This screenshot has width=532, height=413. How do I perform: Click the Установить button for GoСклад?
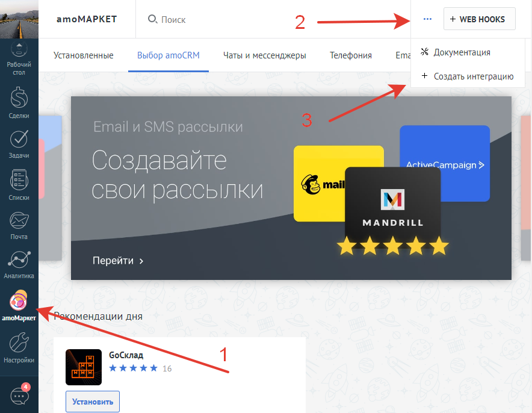(93, 402)
